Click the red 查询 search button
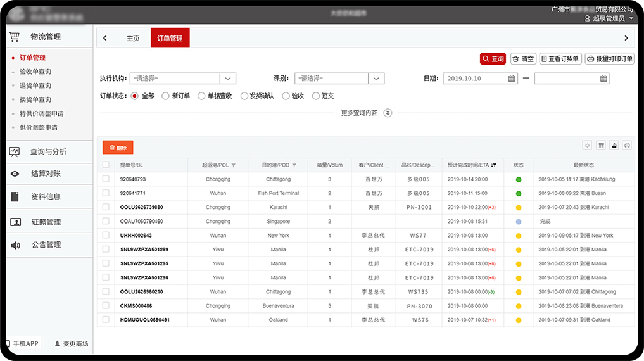 [x=493, y=59]
